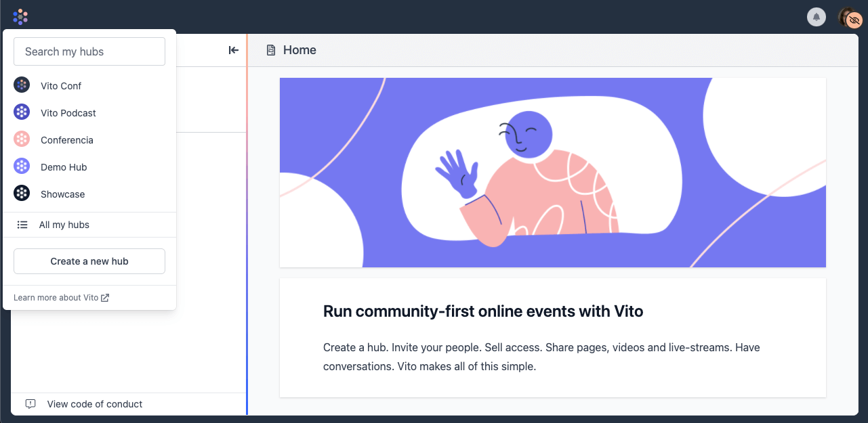Focus the Search my hubs field

pos(89,51)
